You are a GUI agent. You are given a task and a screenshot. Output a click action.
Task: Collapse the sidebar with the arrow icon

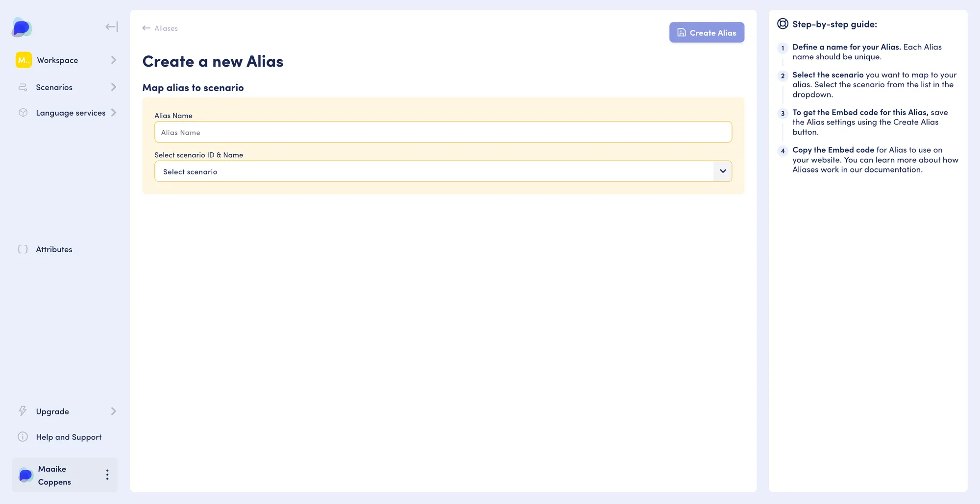(112, 27)
